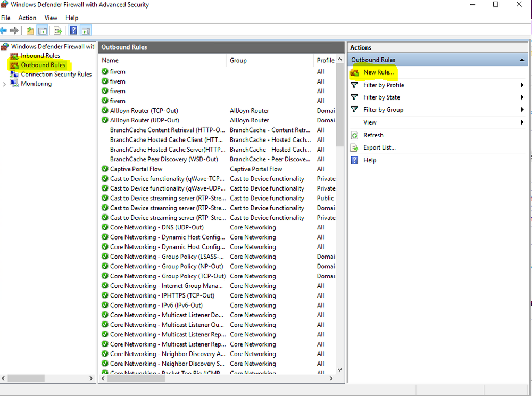Open the Action menu
Viewport: 532px width, 396px height.
point(27,18)
